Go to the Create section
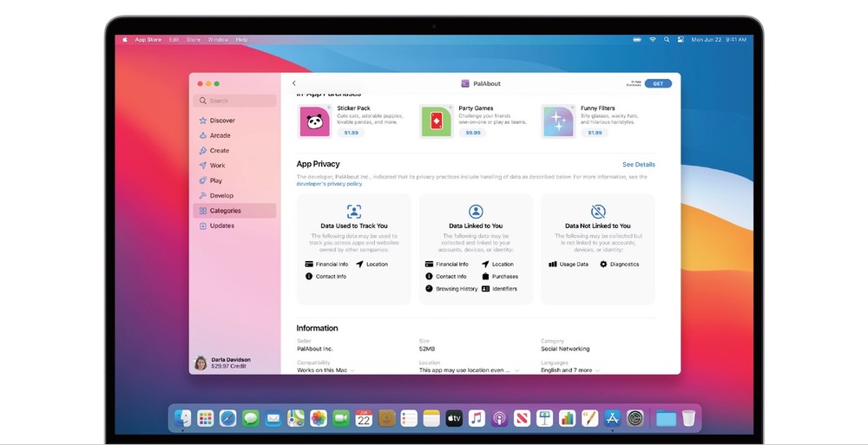This screenshot has height=445, width=868. [234, 150]
